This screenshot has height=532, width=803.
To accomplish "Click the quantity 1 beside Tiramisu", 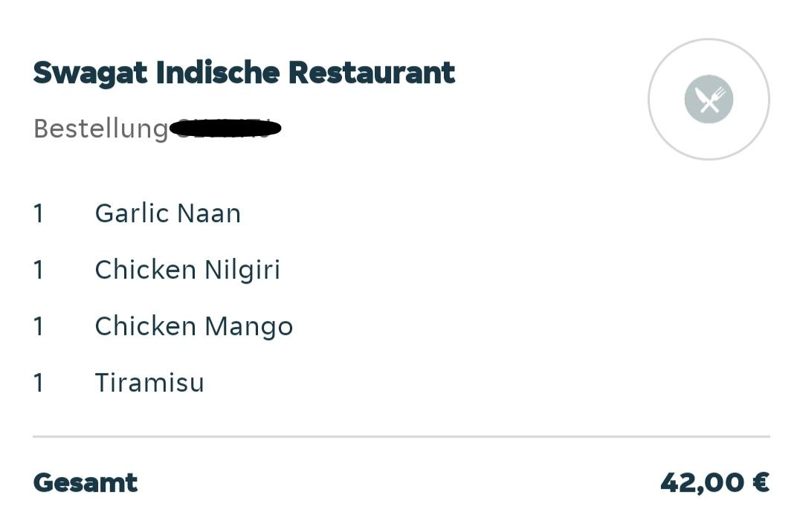I will (x=39, y=383).
